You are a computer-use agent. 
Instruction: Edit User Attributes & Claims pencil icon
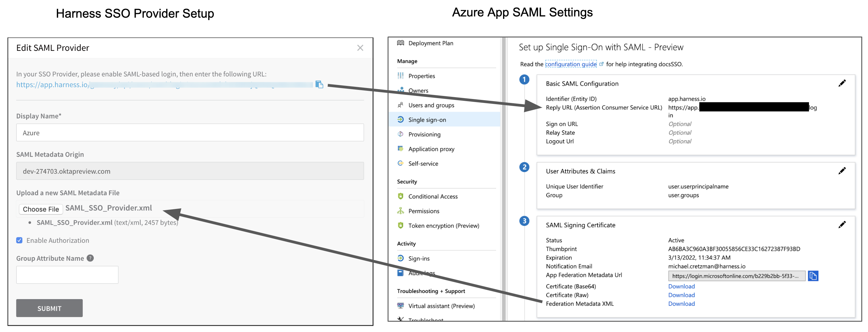(842, 171)
